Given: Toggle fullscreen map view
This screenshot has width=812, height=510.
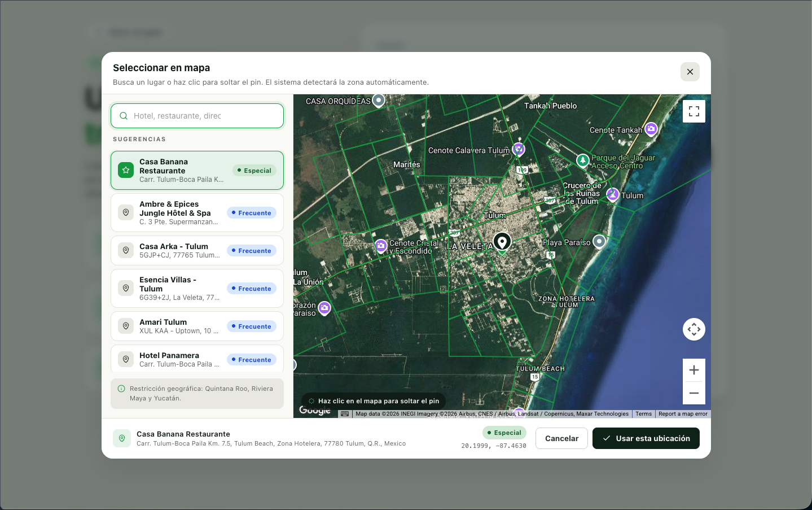Looking at the screenshot, I should click(x=694, y=111).
